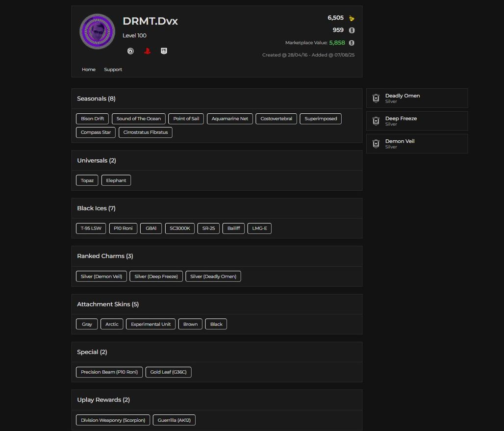Click the Brown attachment skin tag
Screen dimensions: 504x431
click(x=190, y=324)
